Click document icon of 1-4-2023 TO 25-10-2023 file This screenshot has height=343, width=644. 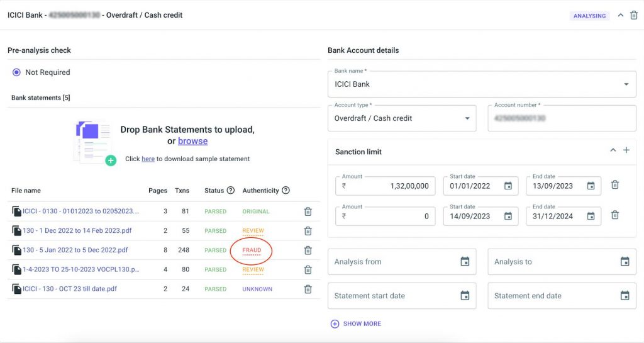point(16,270)
